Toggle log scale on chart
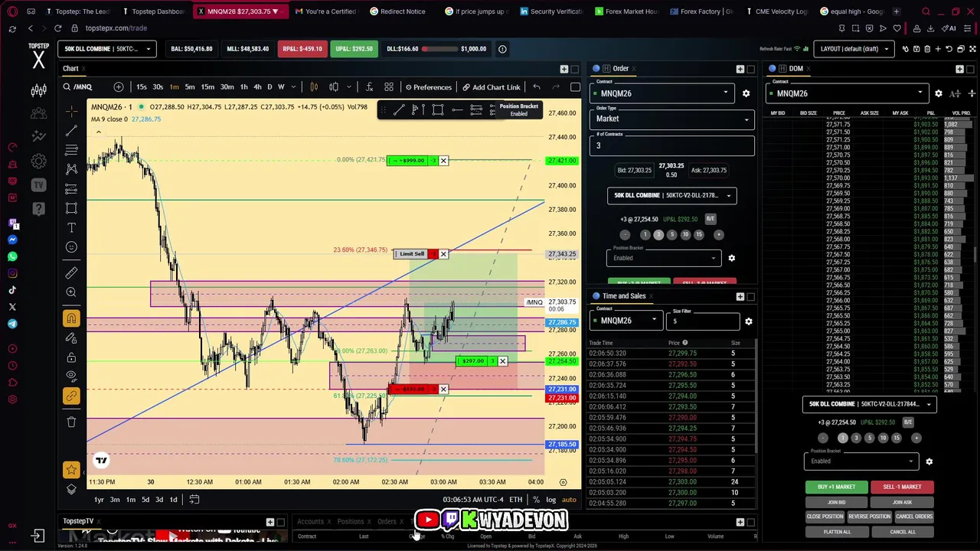 [x=550, y=500]
